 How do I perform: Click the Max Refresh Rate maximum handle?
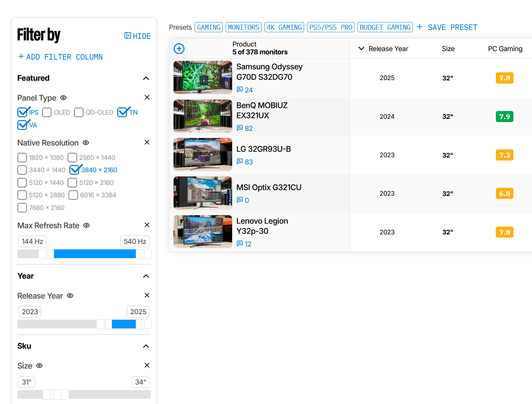tap(143, 254)
